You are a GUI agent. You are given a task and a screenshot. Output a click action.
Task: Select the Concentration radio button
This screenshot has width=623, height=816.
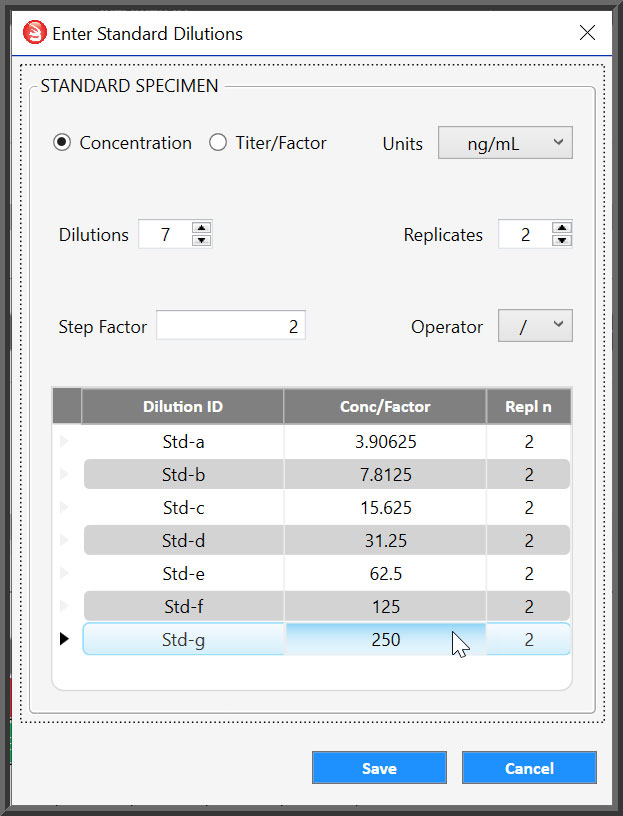click(62, 143)
